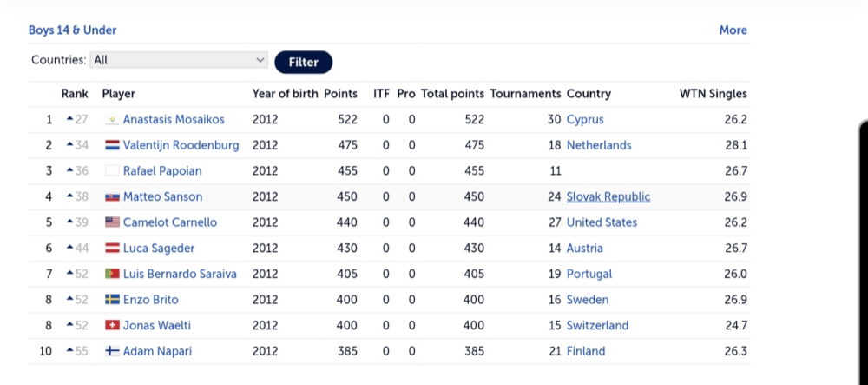Click the Switzerland flag beside Jonas Waelti

click(x=112, y=325)
